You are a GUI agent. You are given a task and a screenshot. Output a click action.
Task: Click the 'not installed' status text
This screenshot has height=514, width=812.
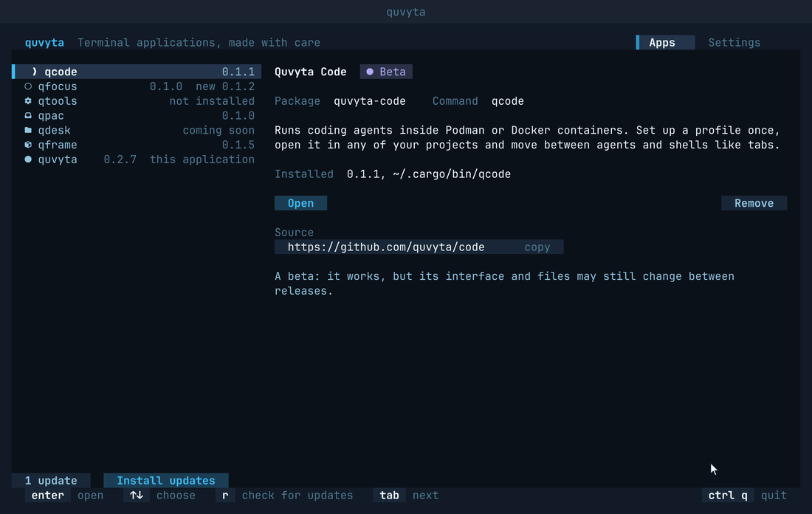[x=212, y=101]
